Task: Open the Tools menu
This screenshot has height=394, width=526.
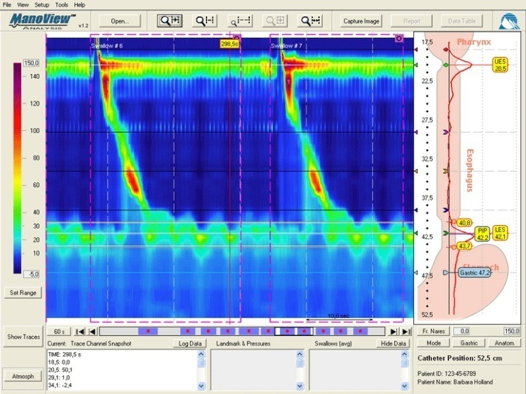Action: 61,5
